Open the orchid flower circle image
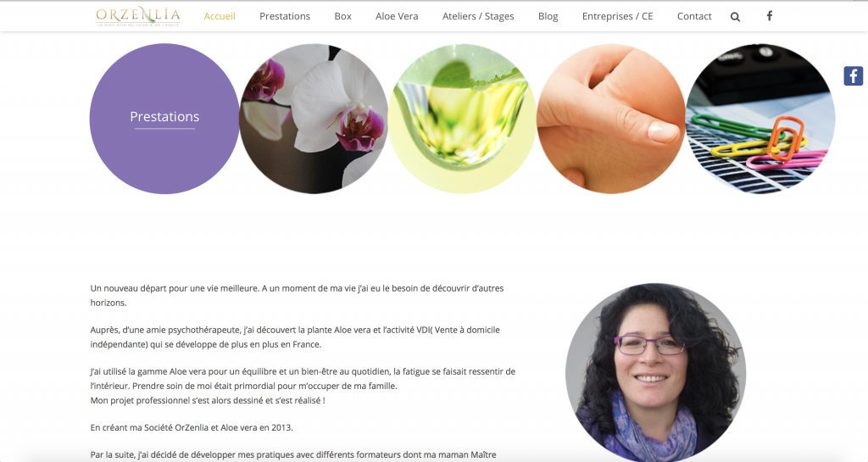 [314, 119]
